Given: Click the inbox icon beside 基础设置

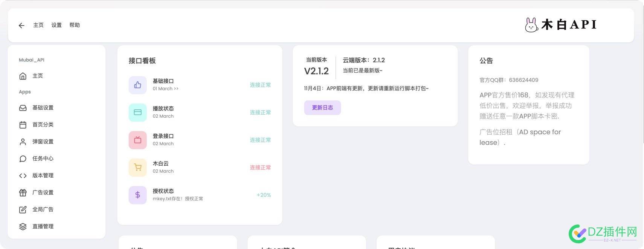Looking at the screenshot, I should coord(23,108).
